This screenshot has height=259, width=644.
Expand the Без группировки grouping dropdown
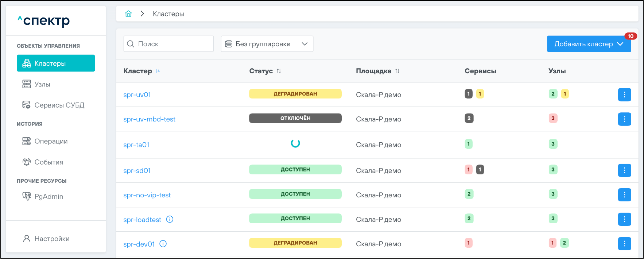pos(267,44)
